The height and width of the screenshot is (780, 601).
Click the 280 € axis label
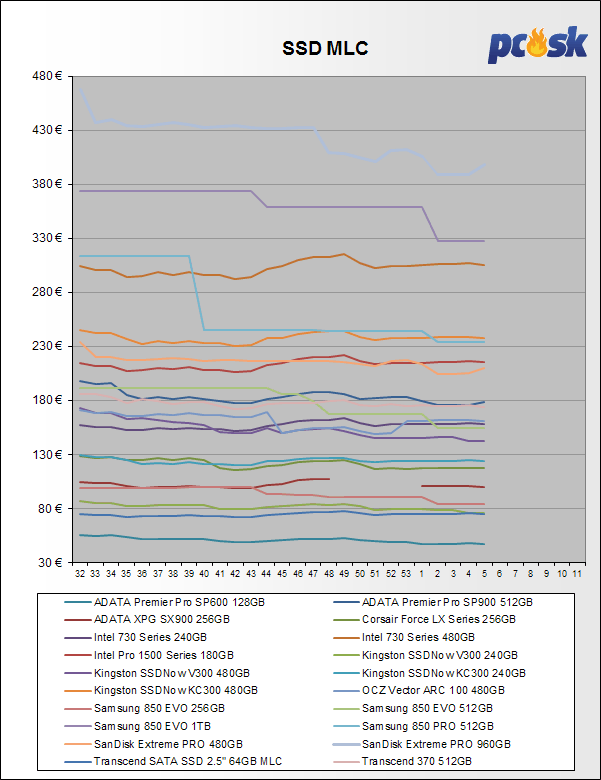click(x=47, y=292)
